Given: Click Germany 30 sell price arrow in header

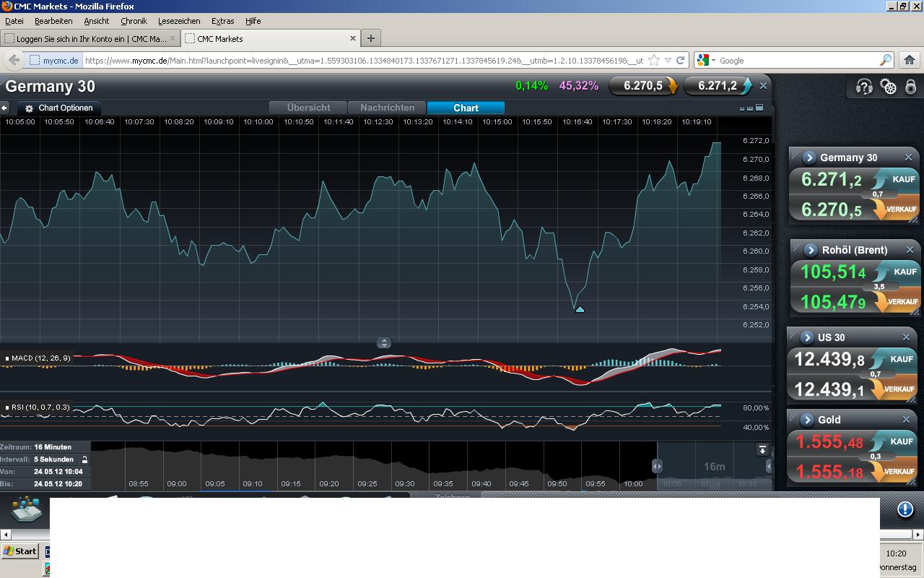Looking at the screenshot, I should click(672, 86).
